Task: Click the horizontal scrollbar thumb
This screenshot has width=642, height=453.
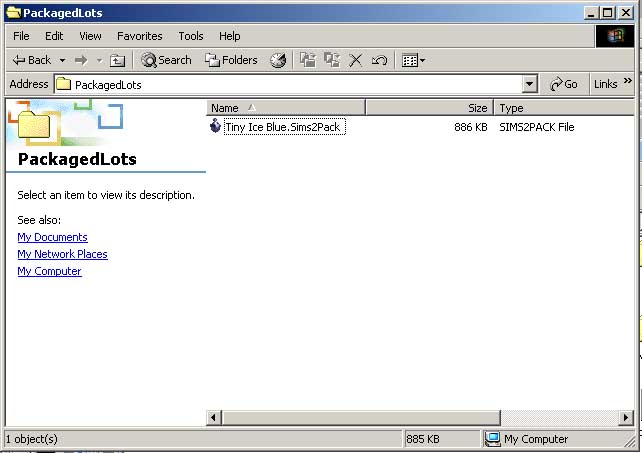Action: pyautogui.click(x=361, y=418)
